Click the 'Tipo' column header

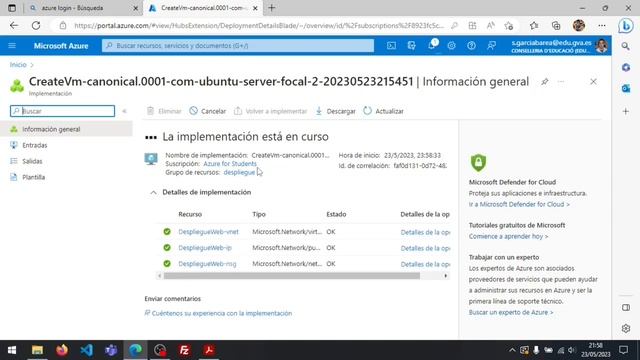click(x=259, y=214)
